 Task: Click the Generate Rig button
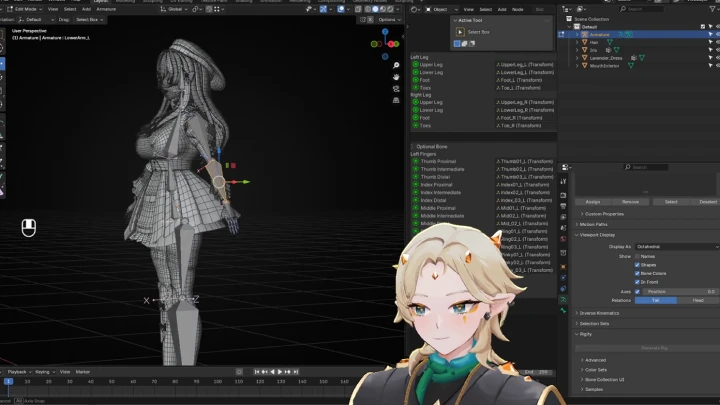click(x=654, y=348)
